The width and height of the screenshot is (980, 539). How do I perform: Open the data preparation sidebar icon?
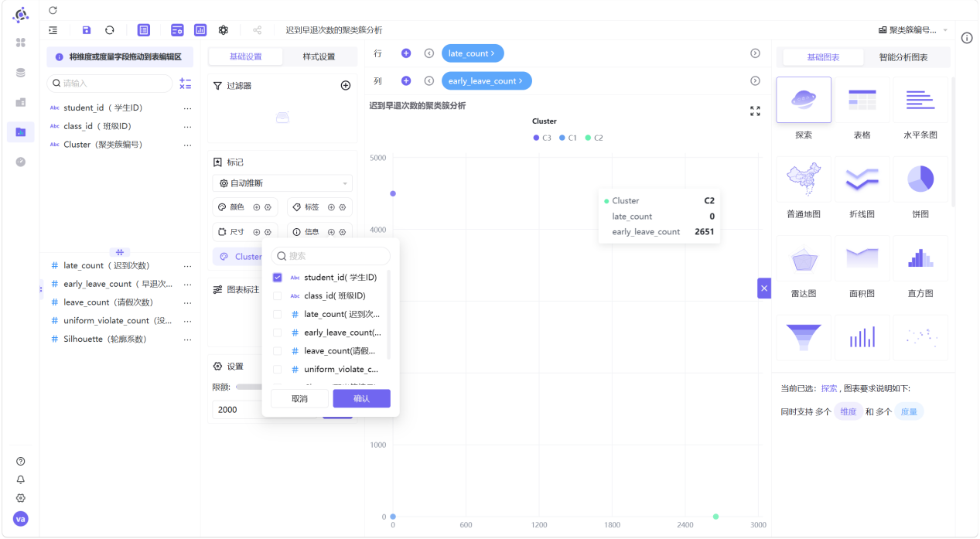pos(21,102)
